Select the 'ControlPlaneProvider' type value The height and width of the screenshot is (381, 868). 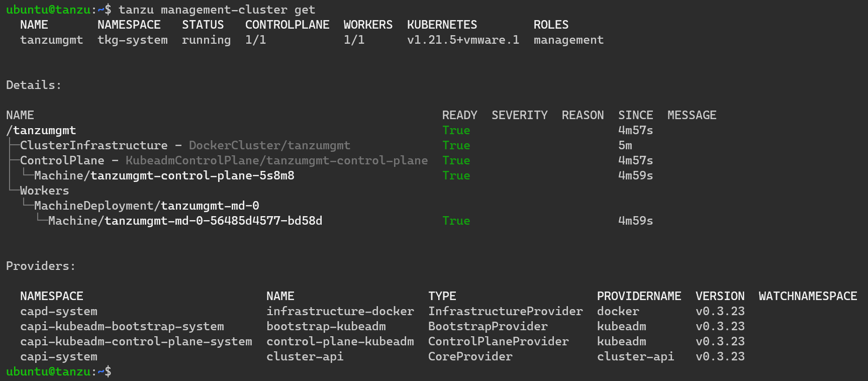click(499, 341)
